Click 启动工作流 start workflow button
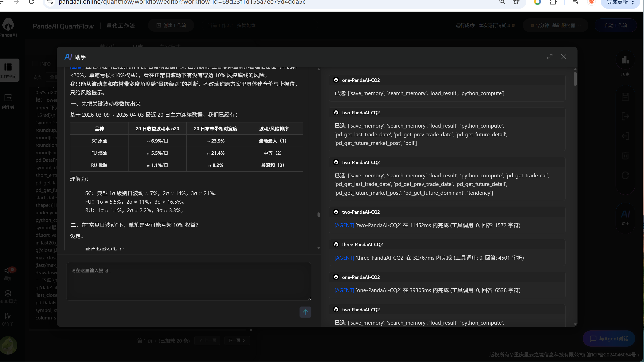 pos(616,25)
